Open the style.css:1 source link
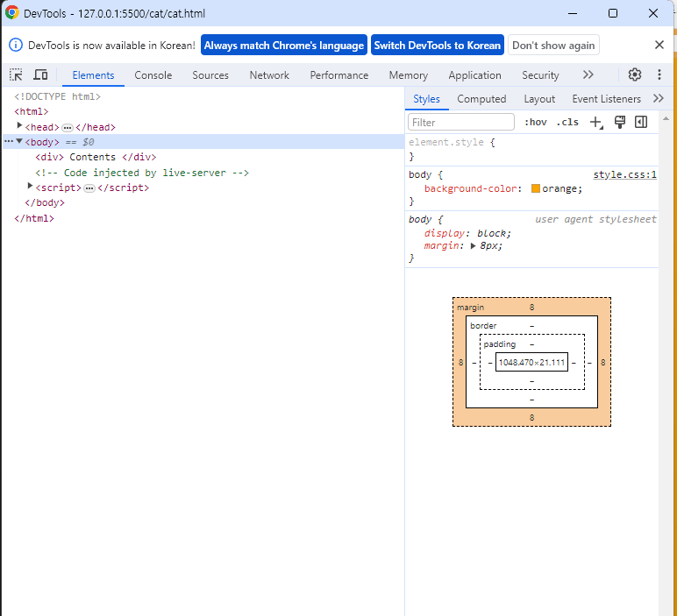 [x=624, y=174]
